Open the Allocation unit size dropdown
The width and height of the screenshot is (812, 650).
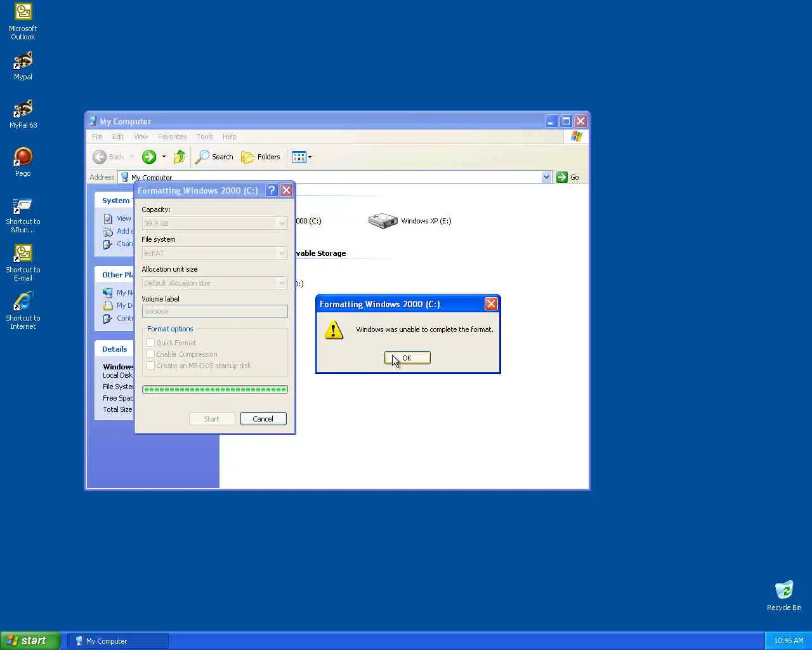point(282,283)
